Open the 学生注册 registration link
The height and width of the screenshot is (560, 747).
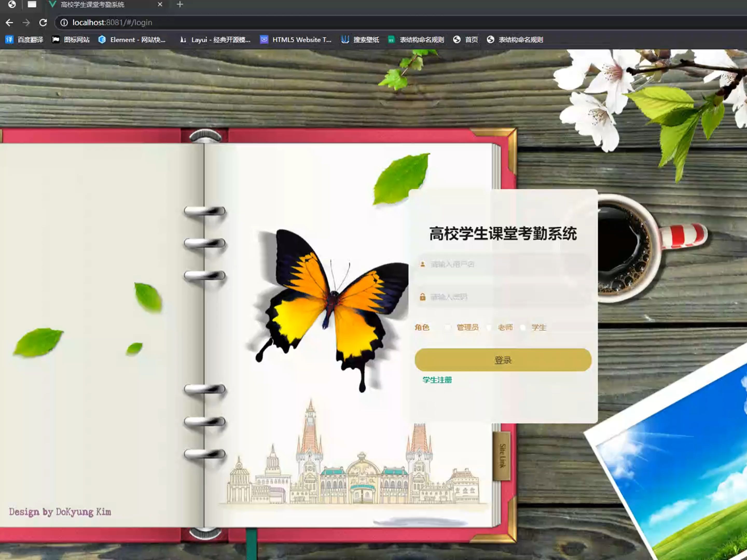tap(437, 380)
